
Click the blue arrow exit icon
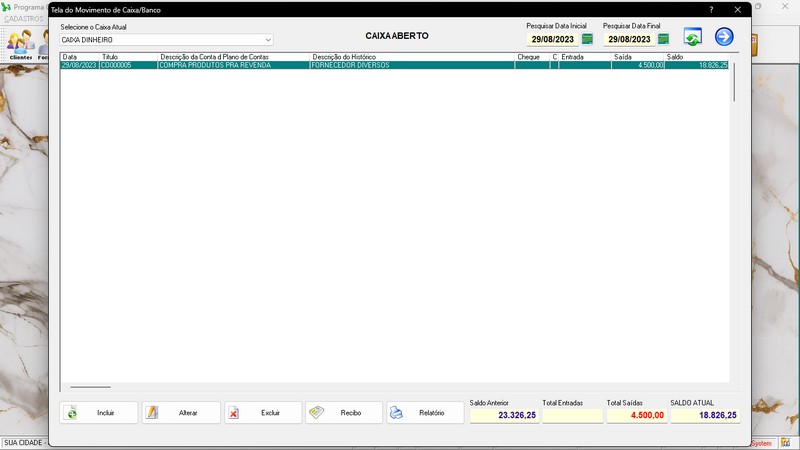click(x=723, y=37)
